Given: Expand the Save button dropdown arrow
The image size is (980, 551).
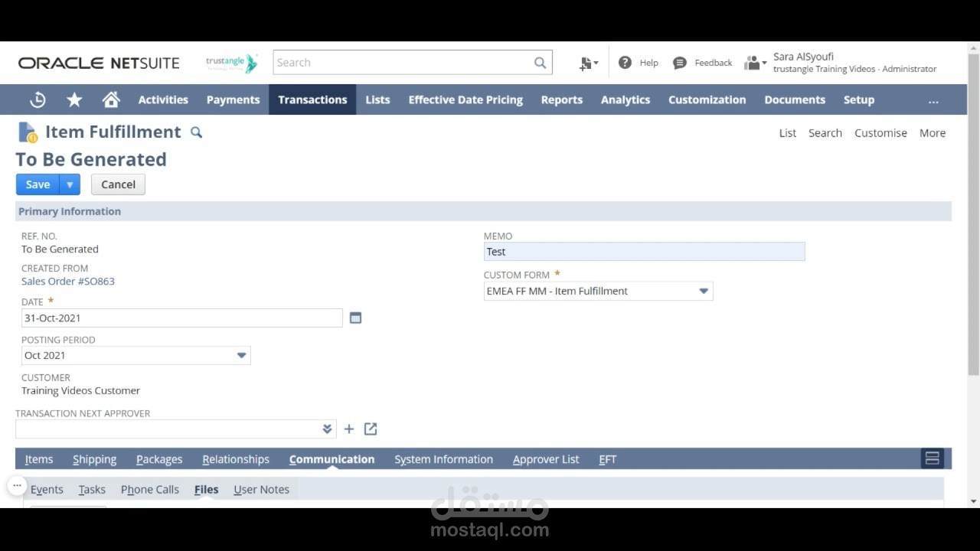Looking at the screenshot, I should tap(70, 184).
